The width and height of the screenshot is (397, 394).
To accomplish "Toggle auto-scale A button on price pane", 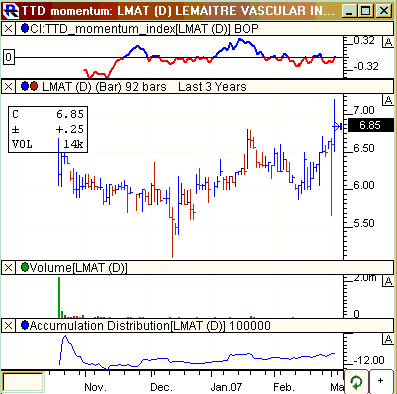I will click(x=388, y=100).
